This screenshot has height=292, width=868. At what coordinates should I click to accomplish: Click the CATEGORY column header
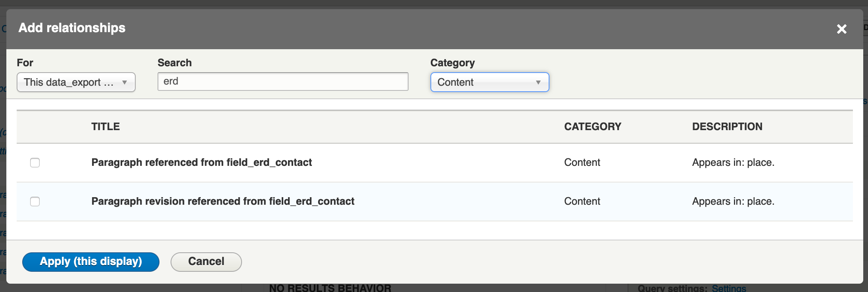tap(593, 127)
